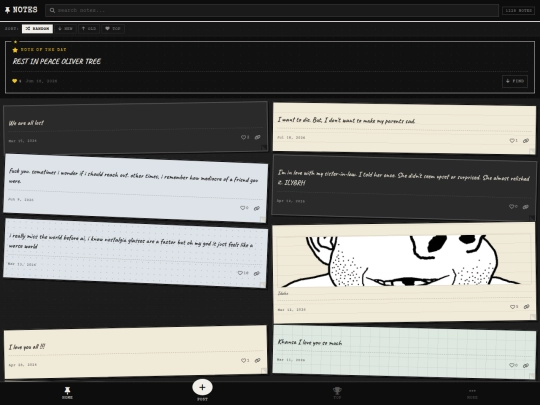Click the 'We are all lost' note text

click(26, 123)
